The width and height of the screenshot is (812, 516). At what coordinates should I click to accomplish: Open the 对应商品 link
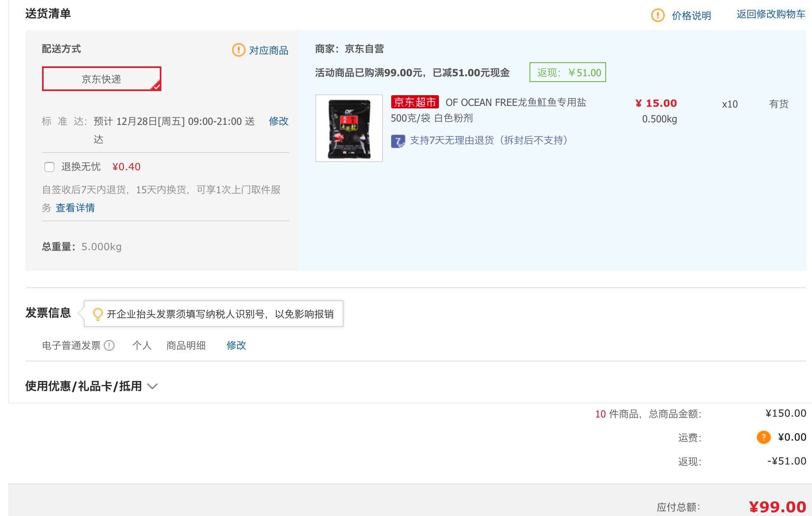pos(268,50)
